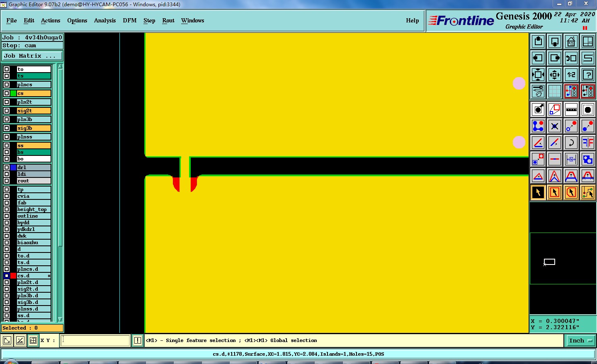Click the question mark help icon
This screenshot has width=597, height=364.
click(x=588, y=75)
